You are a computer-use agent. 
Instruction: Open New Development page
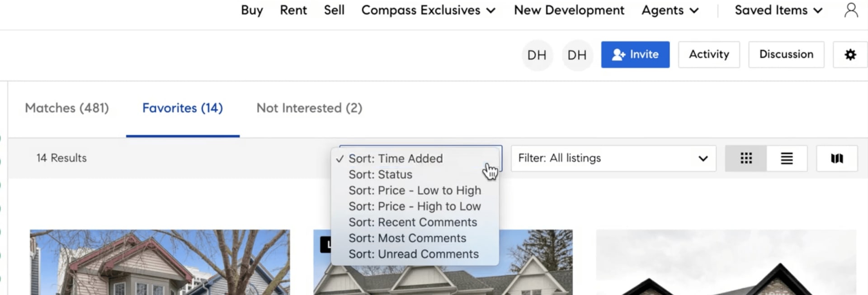569,10
